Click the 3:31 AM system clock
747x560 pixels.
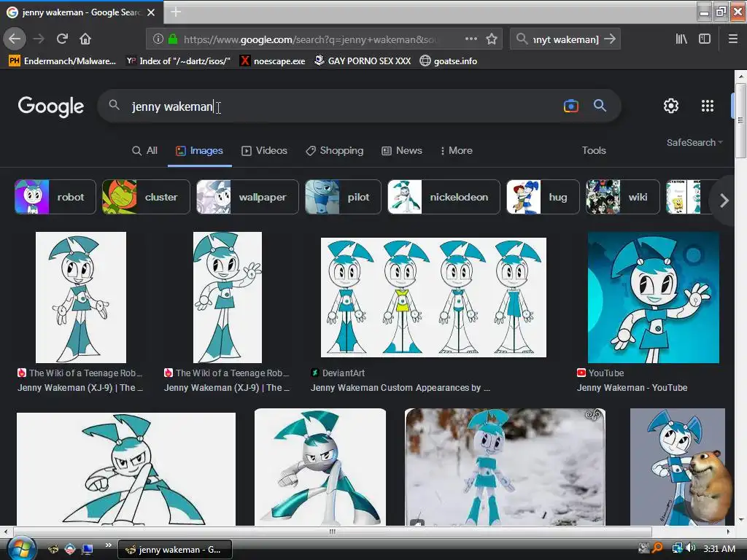(x=719, y=548)
